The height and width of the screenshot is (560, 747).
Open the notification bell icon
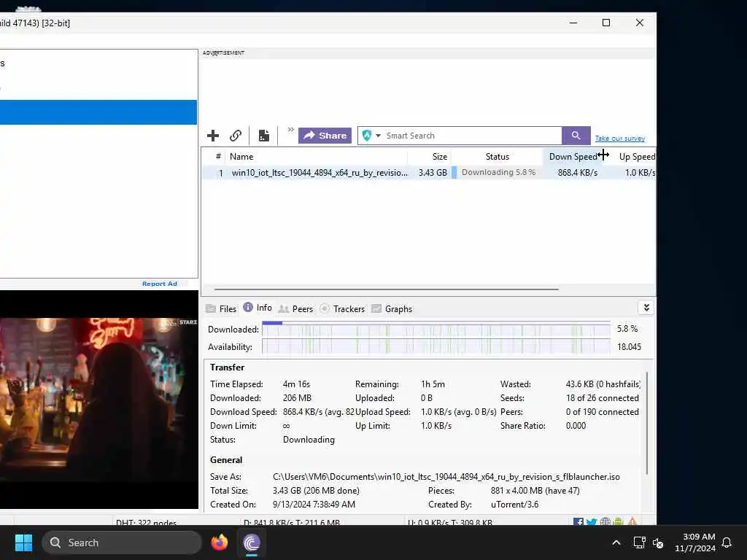(727, 542)
